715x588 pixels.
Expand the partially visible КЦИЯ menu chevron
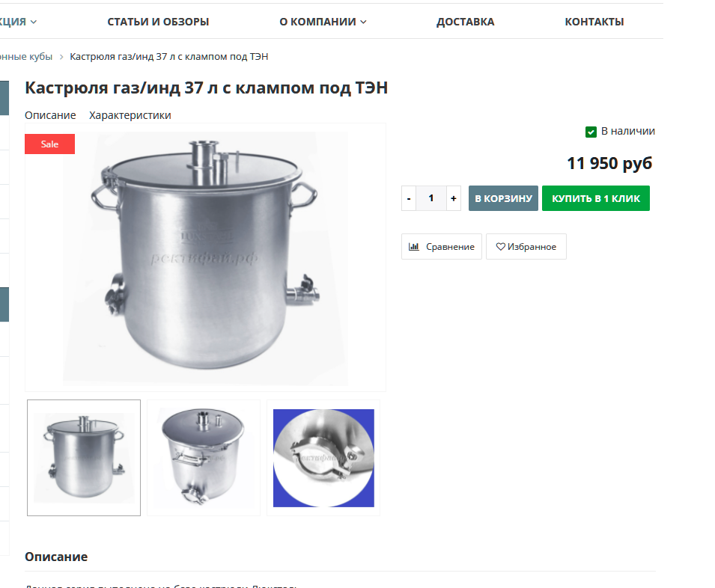click(33, 22)
